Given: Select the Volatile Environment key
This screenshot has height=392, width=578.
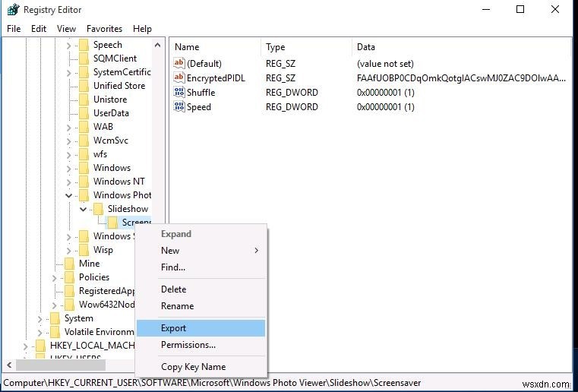Looking at the screenshot, I should (99, 332).
